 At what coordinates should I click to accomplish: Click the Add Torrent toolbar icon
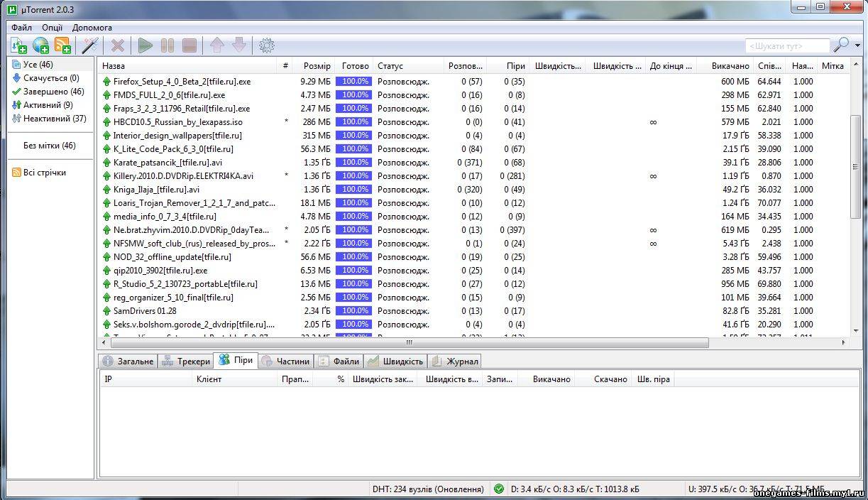[18, 45]
